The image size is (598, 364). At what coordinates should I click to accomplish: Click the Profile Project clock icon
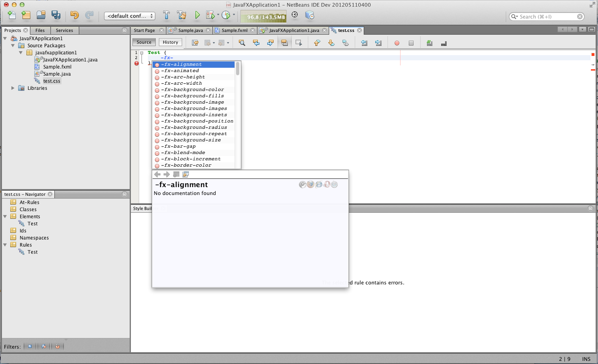(225, 15)
